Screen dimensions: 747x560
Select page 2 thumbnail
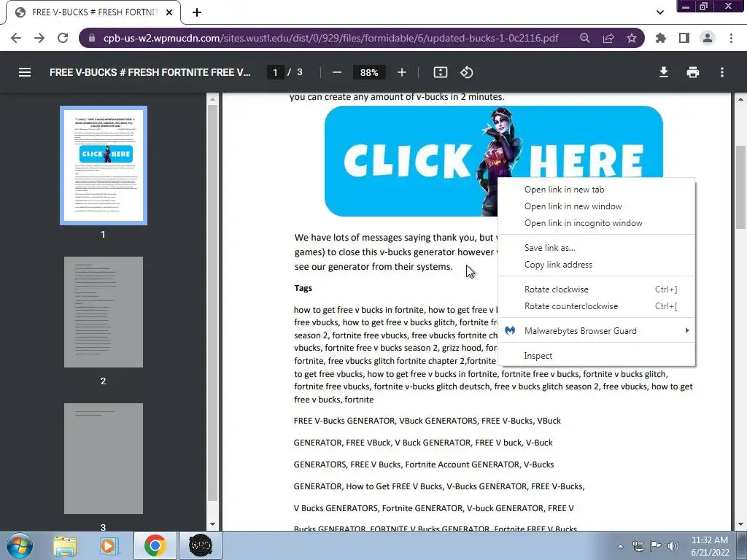[x=104, y=312]
